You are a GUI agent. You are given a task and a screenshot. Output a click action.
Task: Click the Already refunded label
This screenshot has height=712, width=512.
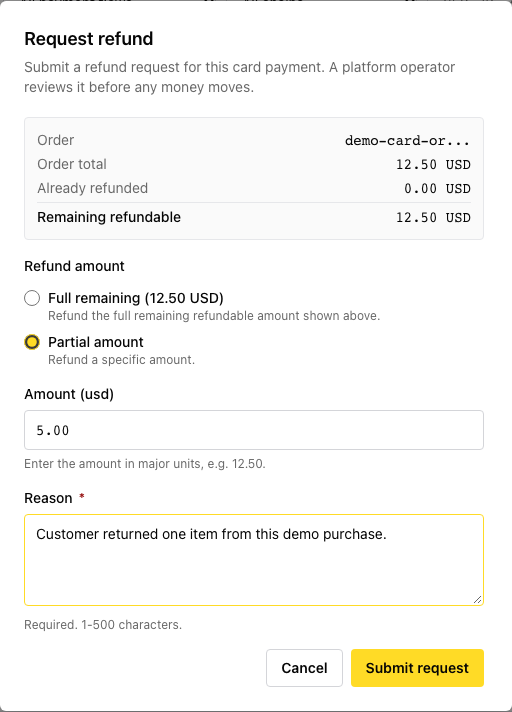tap(93, 188)
